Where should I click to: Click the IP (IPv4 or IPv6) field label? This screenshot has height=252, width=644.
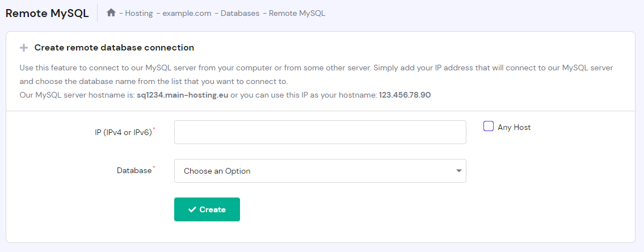click(123, 133)
